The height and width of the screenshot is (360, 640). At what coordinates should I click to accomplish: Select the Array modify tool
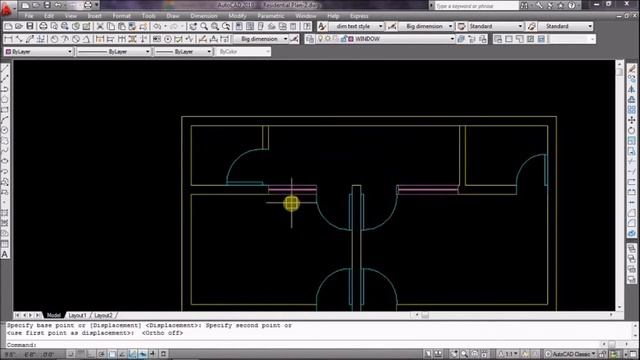[x=631, y=109]
